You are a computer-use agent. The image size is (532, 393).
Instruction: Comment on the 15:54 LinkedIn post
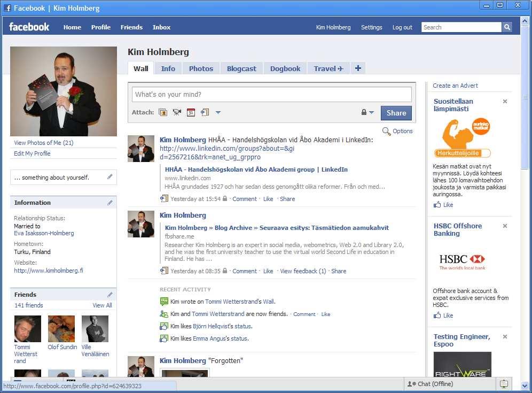244,199
